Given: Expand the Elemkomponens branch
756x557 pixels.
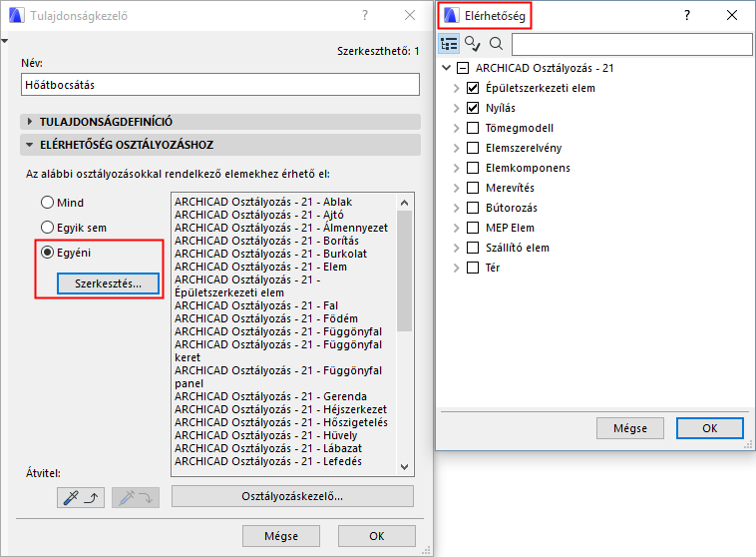Looking at the screenshot, I should point(456,168).
